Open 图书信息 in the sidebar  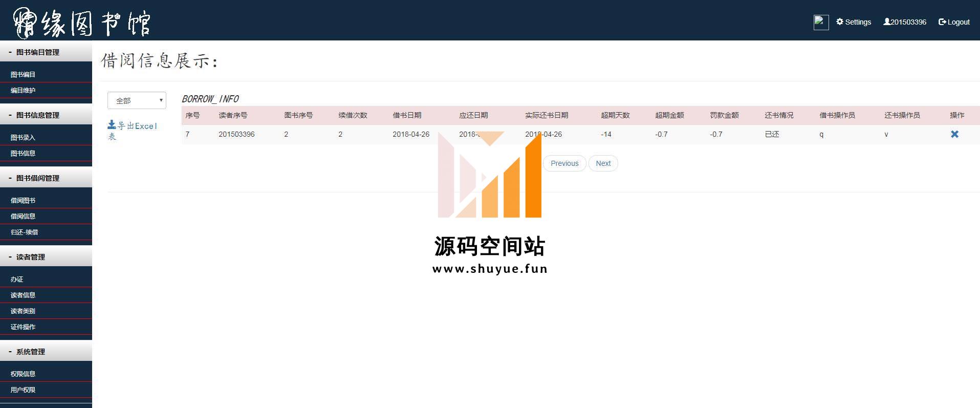(x=23, y=154)
